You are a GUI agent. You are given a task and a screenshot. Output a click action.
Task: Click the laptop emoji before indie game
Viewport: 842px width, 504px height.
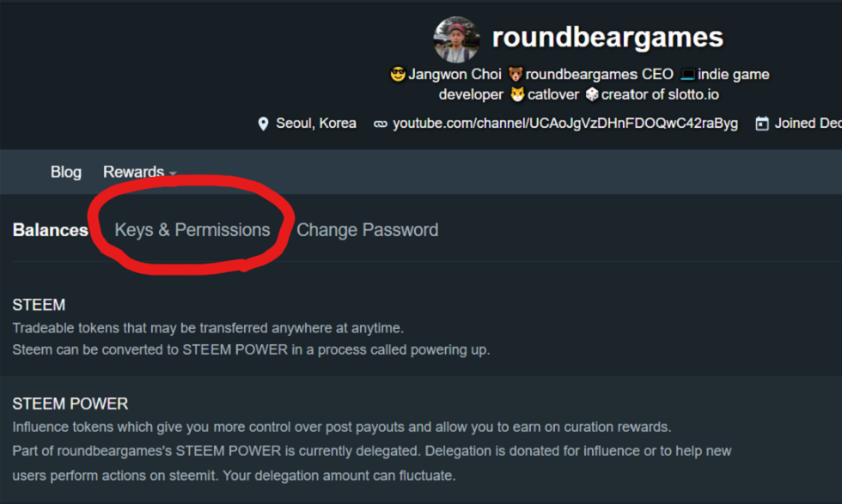pos(687,75)
